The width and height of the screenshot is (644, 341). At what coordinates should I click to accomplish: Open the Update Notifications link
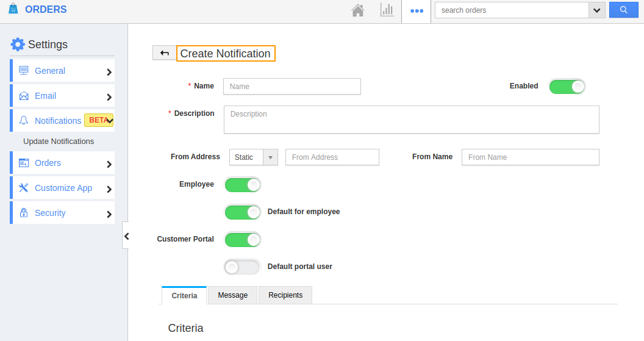[59, 142]
